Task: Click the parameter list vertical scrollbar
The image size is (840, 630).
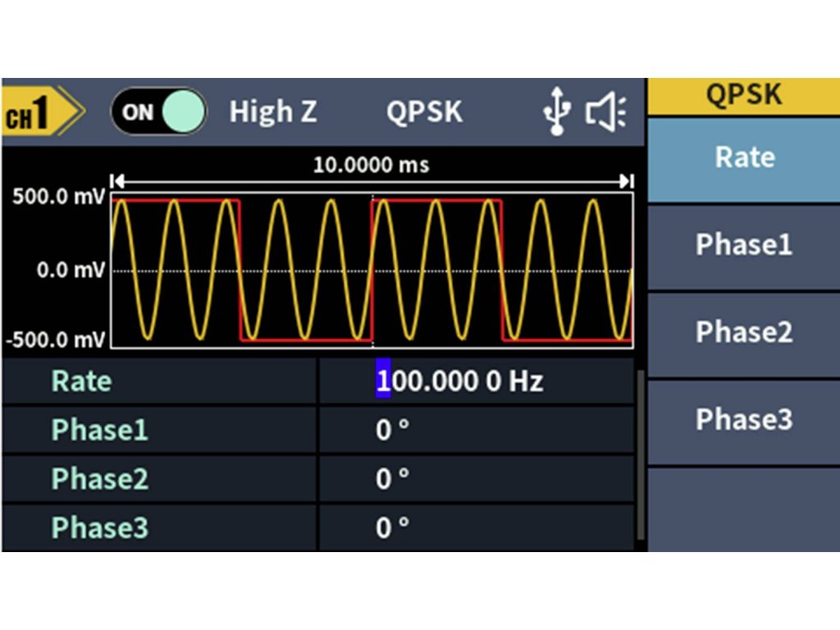Action: [x=641, y=459]
